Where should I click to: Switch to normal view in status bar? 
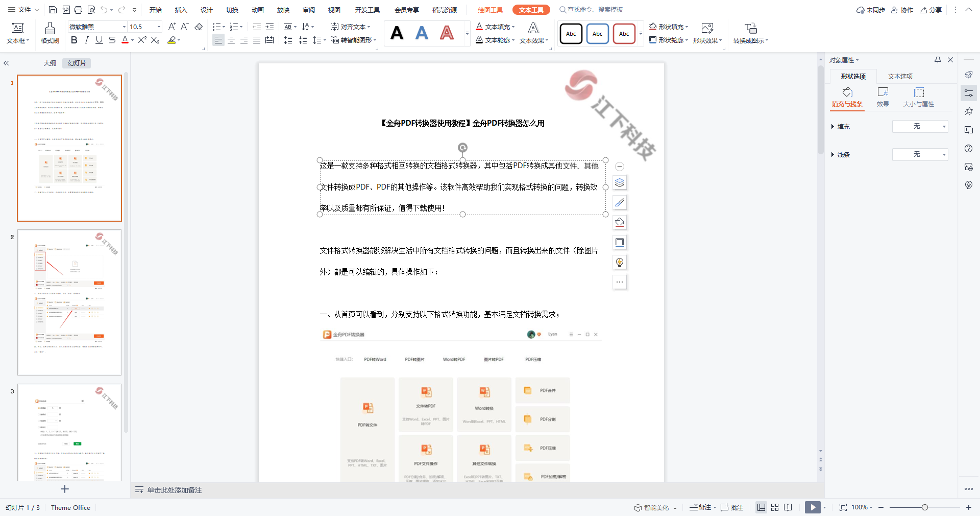[x=761, y=507]
